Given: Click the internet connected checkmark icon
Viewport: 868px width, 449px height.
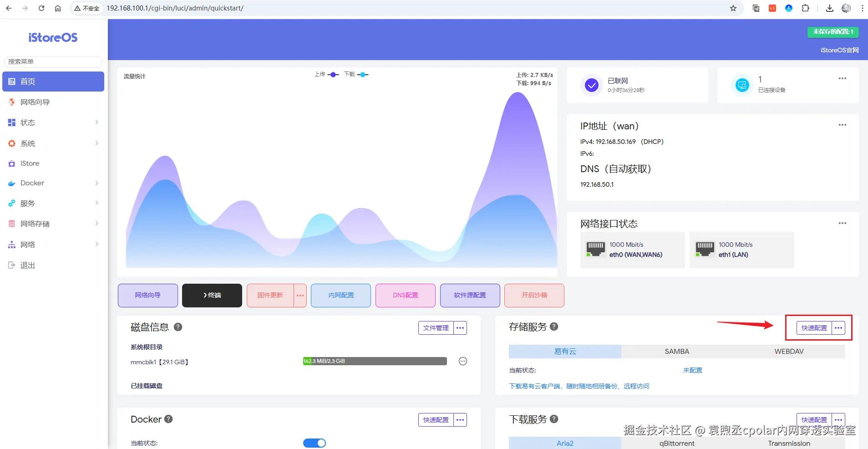Looking at the screenshot, I should [x=591, y=85].
